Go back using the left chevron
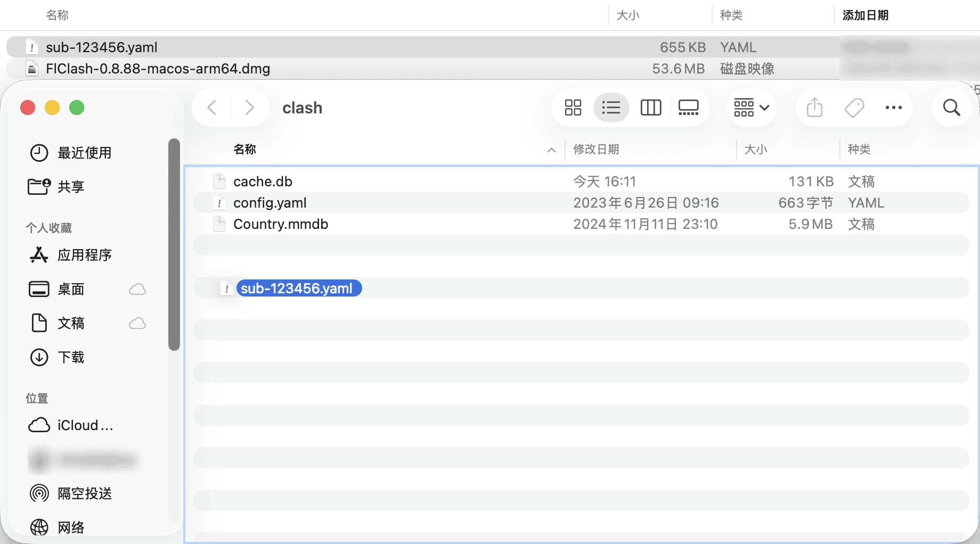The width and height of the screenshot is (980, 544). pos(212,108)
